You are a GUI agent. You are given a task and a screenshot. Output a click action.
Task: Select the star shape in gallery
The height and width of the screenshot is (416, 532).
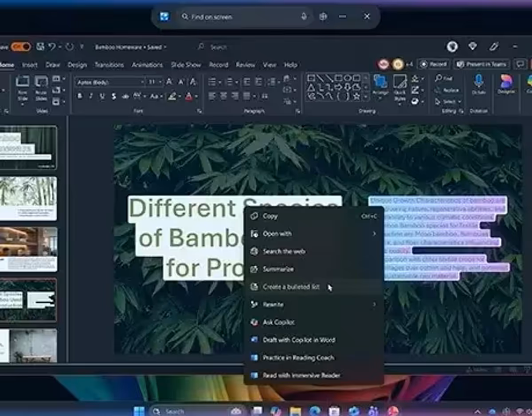[x=356, y=95]
